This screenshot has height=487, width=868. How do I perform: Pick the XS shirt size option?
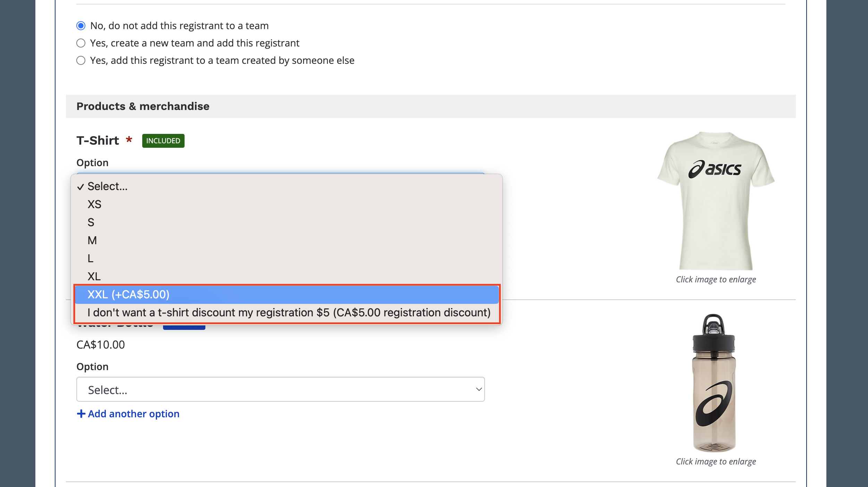(x=94, y=204)
